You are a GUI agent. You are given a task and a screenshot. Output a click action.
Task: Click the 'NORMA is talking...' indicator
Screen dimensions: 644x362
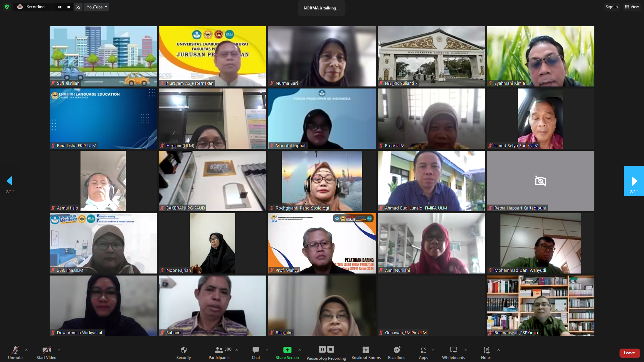pos(322,8)
